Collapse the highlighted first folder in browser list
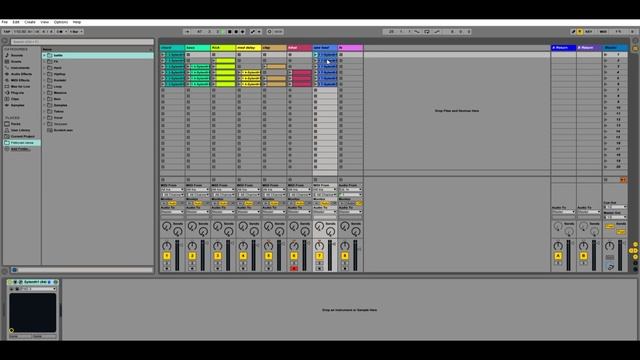 coord(44,55)
